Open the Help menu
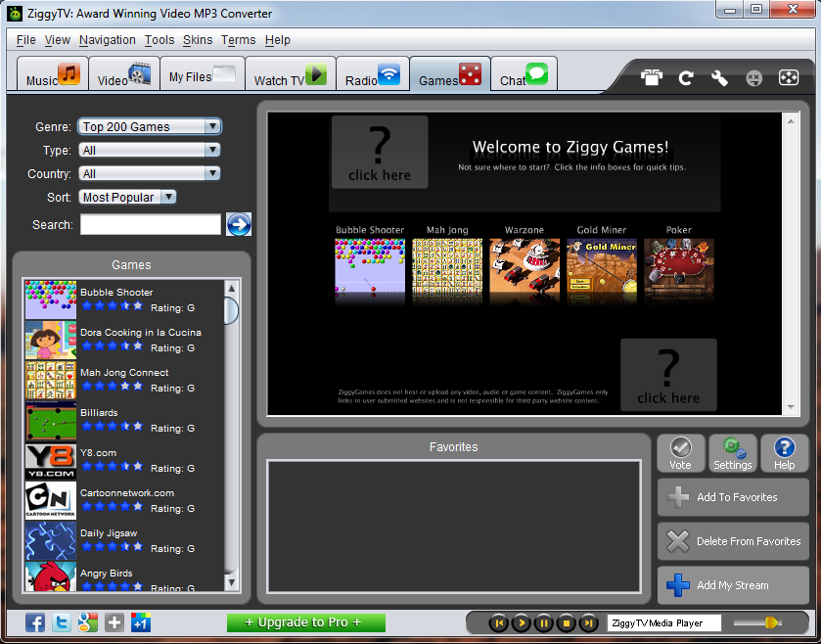Screen dimensions: 821x644 pyautogui.click(x=278, y=40)
